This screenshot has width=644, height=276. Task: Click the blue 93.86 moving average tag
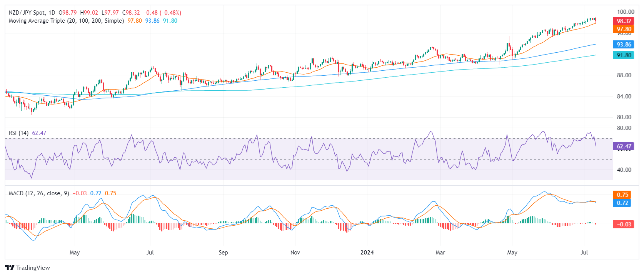click(x=624, y=45)
